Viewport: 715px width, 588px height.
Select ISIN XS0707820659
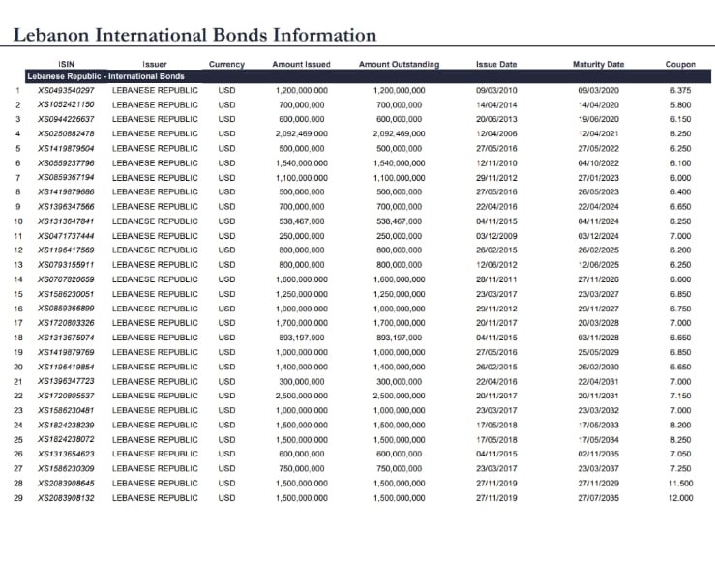coord(66,279)
